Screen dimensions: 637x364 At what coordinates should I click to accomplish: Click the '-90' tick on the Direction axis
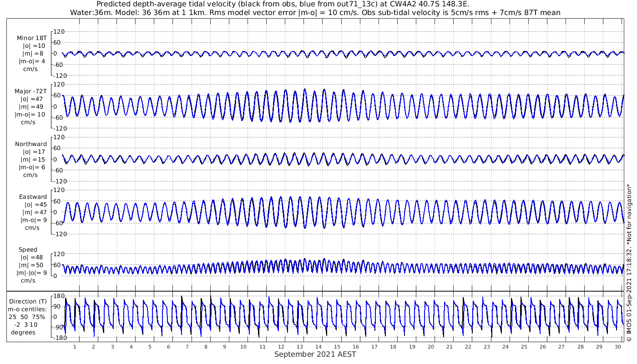coord(58,328)
